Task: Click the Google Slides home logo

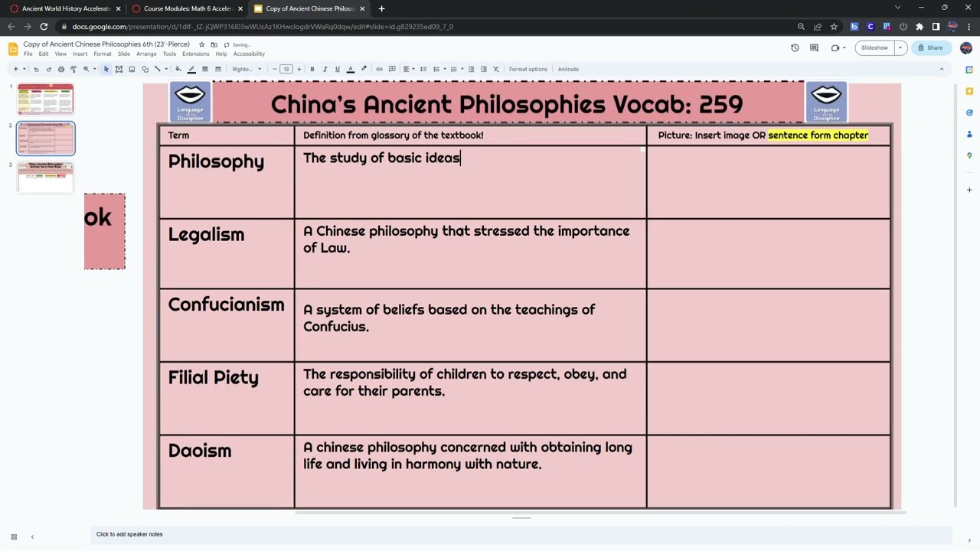Action: (13, 49)
